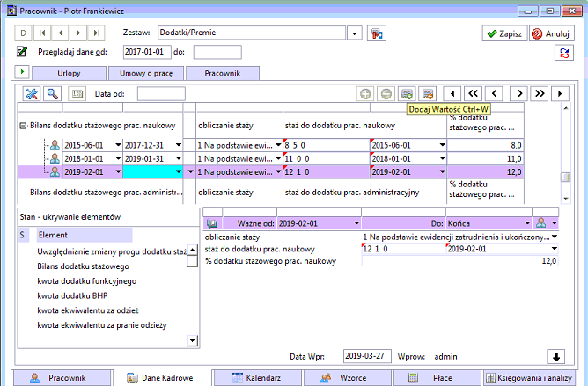Open the Zestaw Dodatki/Premie dropdown
Viewport: 588px width, 386px height.
click(354, 33)
